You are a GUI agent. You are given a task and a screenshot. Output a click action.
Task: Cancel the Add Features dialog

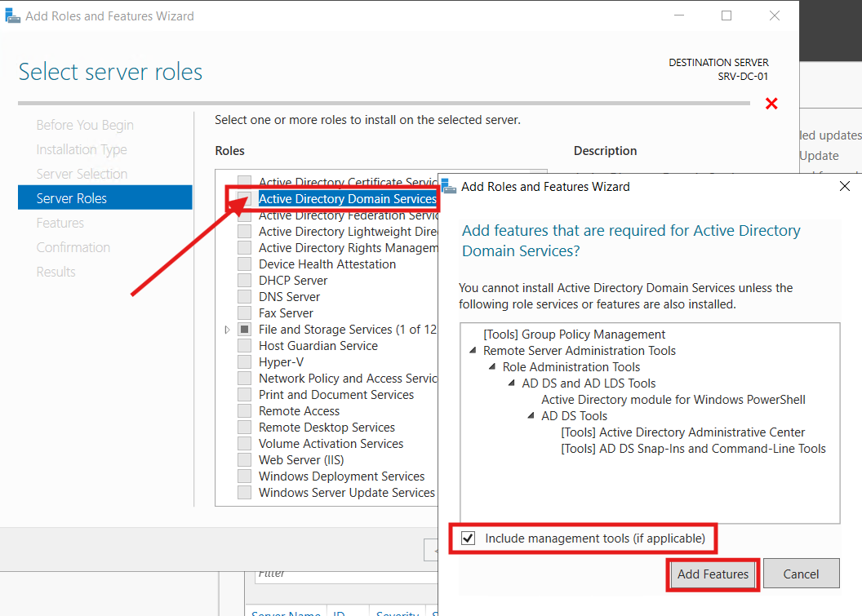(x=801, y=573)
